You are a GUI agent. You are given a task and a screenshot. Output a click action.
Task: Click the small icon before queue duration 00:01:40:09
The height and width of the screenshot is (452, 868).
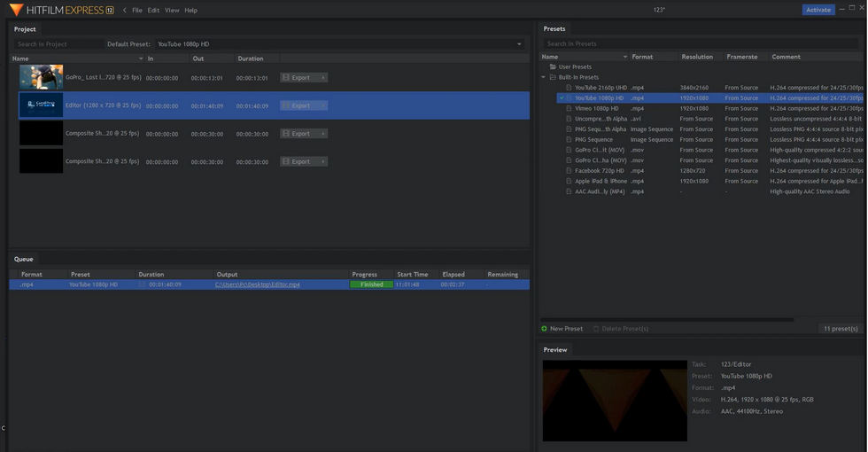coord(143,284)
